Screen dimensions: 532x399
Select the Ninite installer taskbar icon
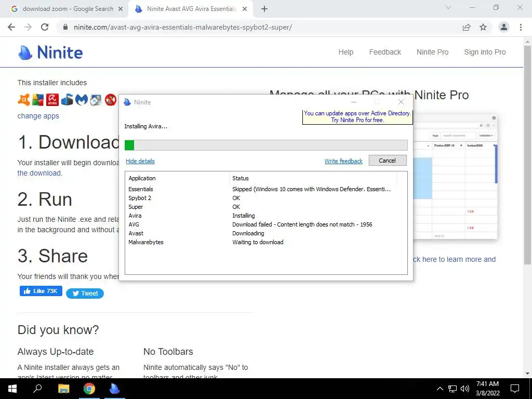115,389
